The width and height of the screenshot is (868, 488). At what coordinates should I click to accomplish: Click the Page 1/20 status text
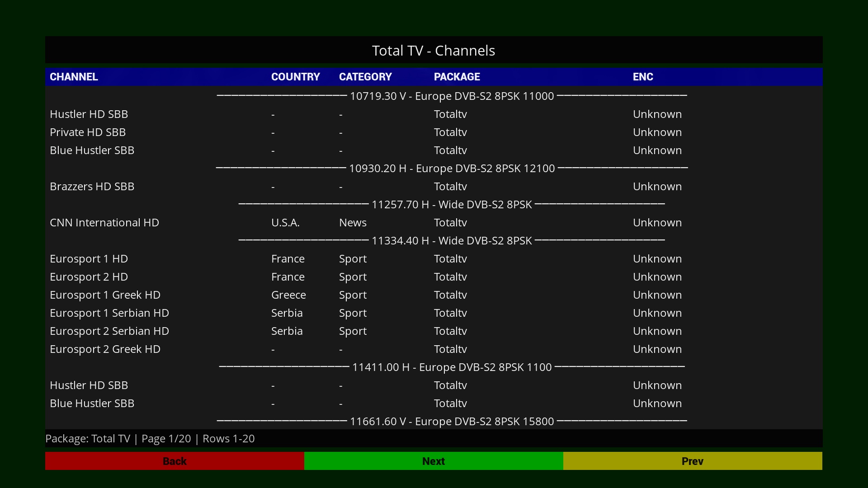pyautogui.click(x=166, y=438)
